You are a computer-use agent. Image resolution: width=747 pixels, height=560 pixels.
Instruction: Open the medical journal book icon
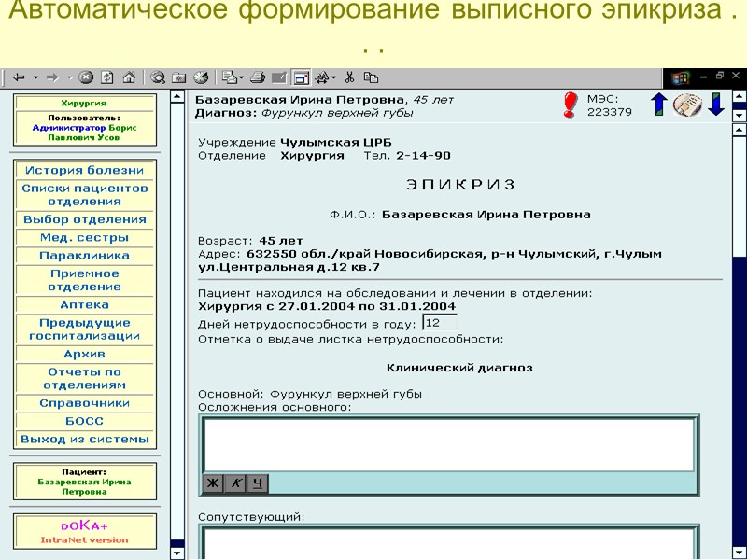pyautogui.click(x=686, y=105)
